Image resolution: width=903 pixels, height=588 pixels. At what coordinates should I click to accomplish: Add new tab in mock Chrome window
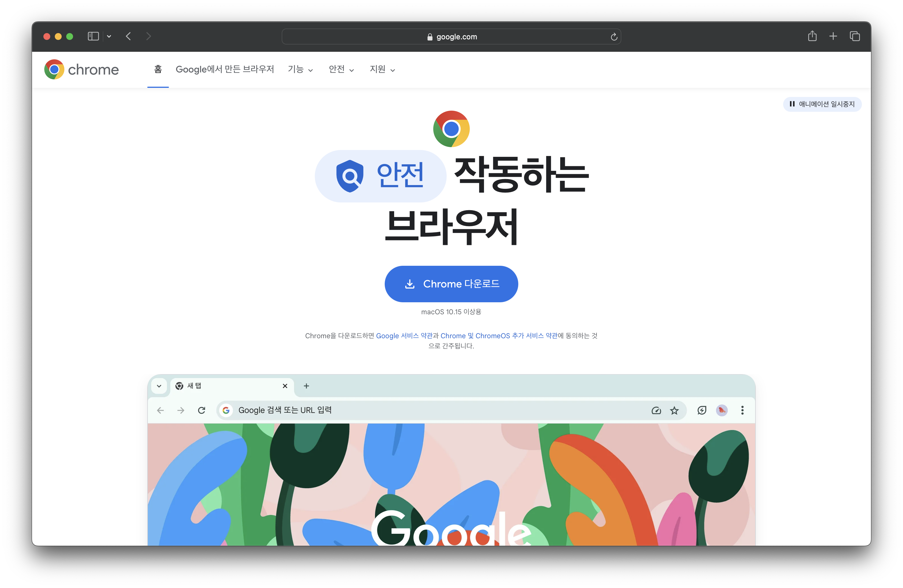[306, 386]
